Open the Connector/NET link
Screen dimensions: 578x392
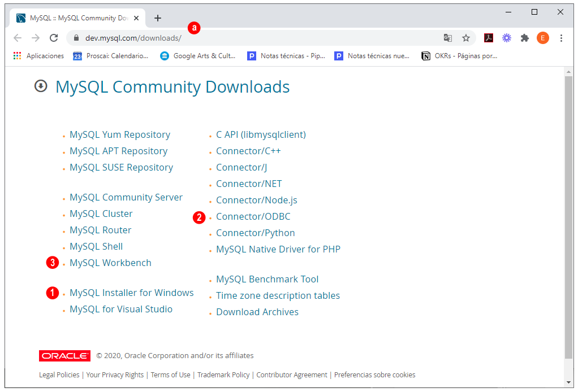pyautogui.click(x=249, y=184)
